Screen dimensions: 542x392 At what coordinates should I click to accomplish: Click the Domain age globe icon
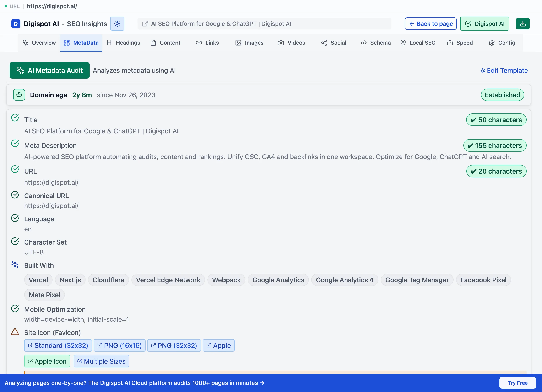click(19, 95)
